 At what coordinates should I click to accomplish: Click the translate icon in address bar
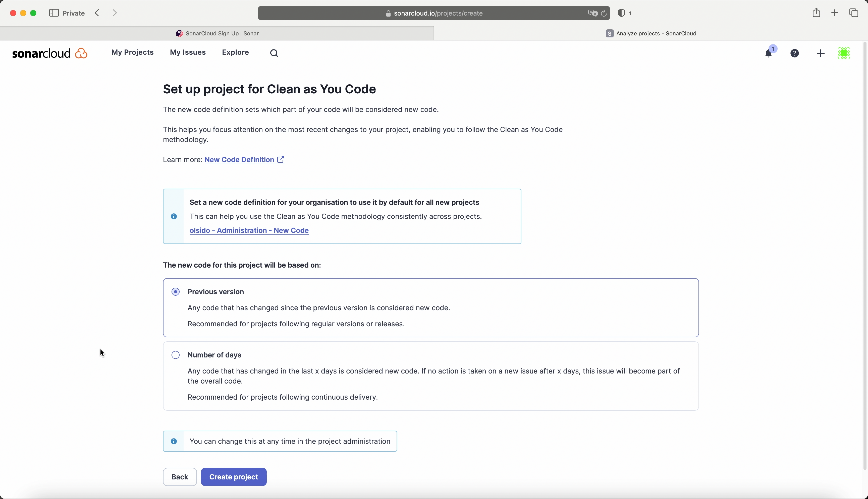(592, 13)
